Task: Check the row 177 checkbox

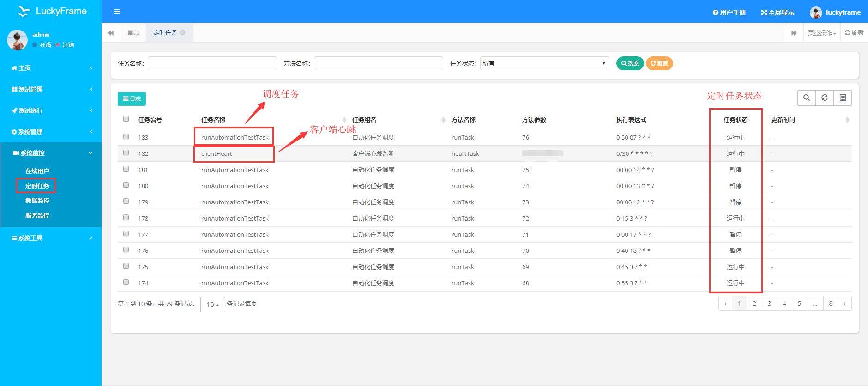Action: tap(126, 233)
